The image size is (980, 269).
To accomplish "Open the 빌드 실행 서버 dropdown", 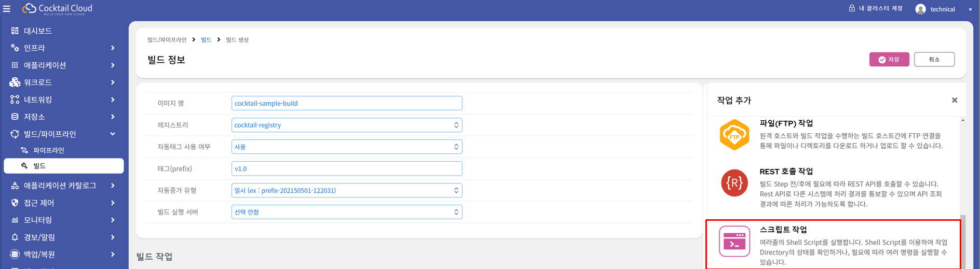I will pos(346,212).
